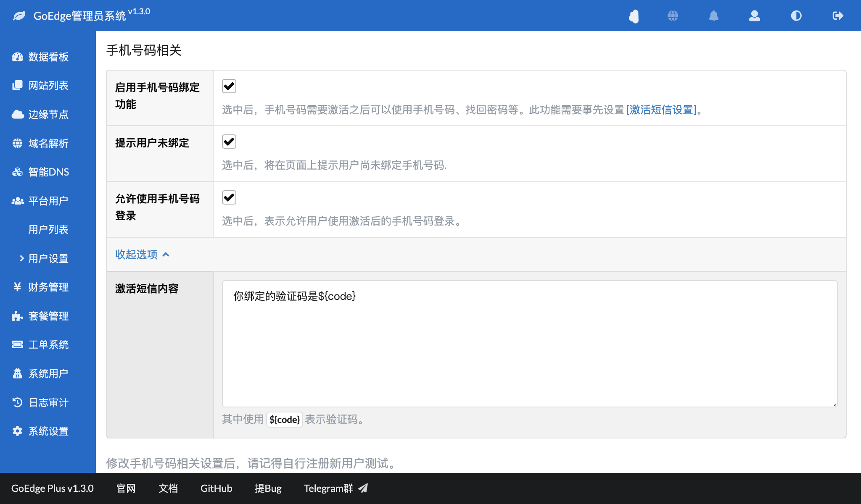Click the copy icon beside 网站列表
The width and height of the screenshot is (861, 504).
18,85
